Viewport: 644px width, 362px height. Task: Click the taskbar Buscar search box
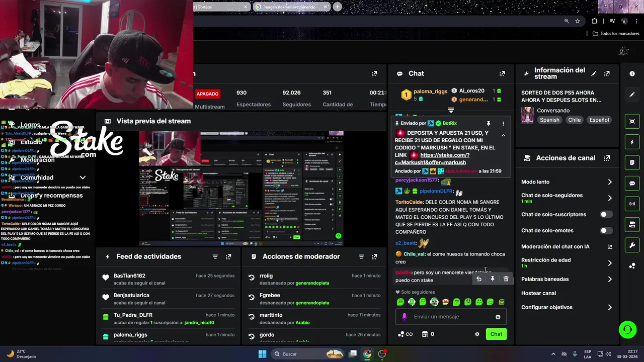tap(308, 354)
